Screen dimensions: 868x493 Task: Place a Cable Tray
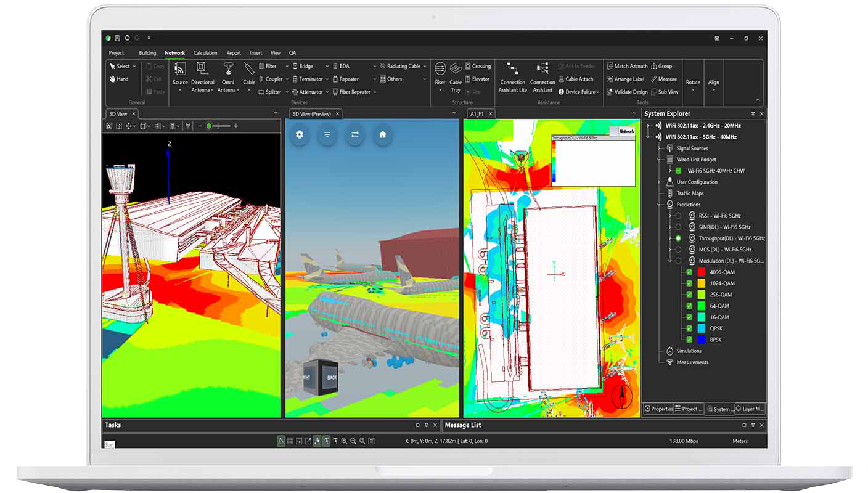tap(456, 76)
